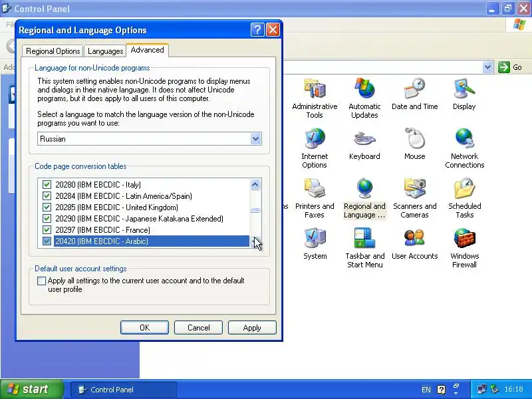
Task: Open the Russian language dropdown
Action: coord(256,139)
